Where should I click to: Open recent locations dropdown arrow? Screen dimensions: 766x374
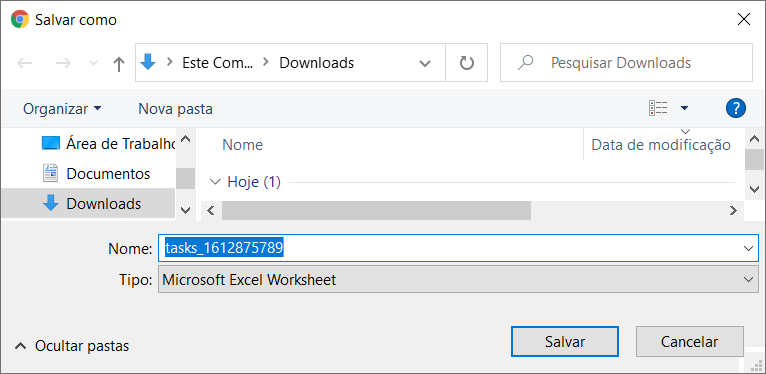93,63
